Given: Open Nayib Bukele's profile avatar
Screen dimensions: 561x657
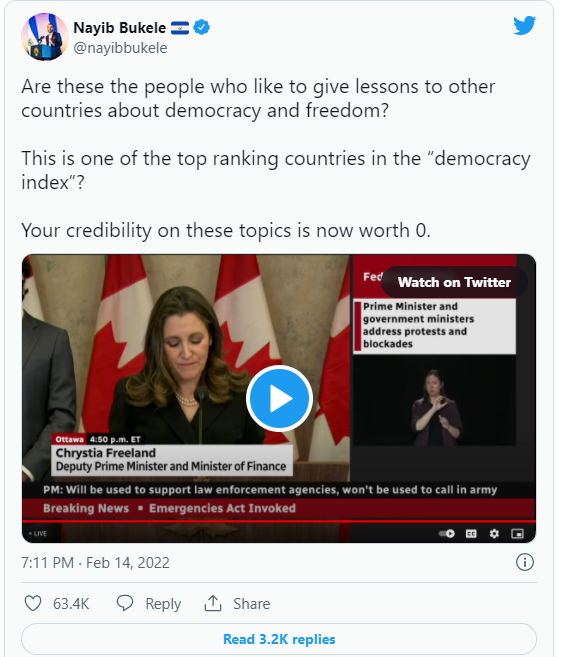Looking at the screenshot, I should [45, 37].
